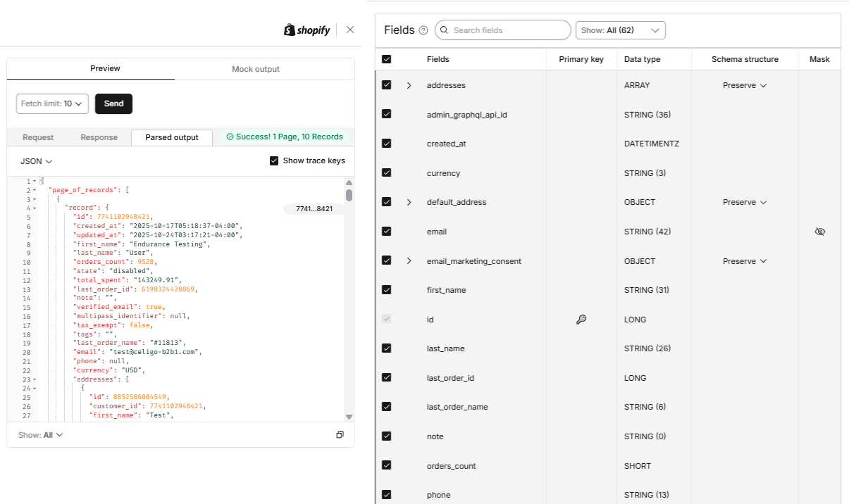This screenshot has width=849, height=504.
Task: Click the Fields help question mark icon
Action: 423,30
